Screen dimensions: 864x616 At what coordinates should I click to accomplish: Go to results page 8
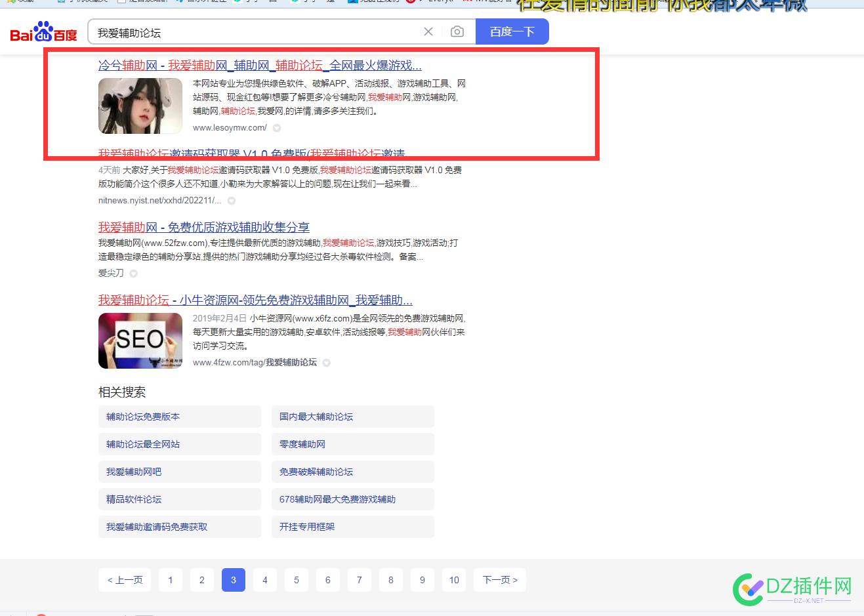(x=391, y=580)
